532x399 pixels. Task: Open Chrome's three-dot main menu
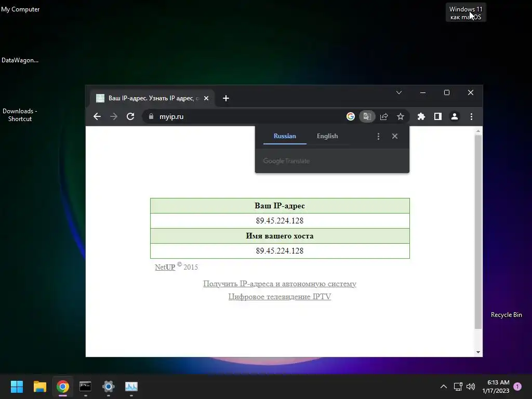(x=471, y=116)
